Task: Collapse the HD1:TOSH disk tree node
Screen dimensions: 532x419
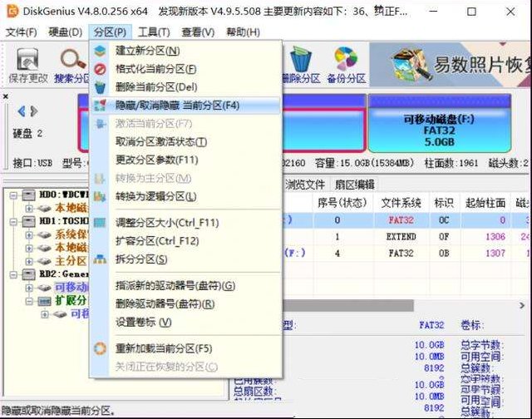Action: point(13,221)
